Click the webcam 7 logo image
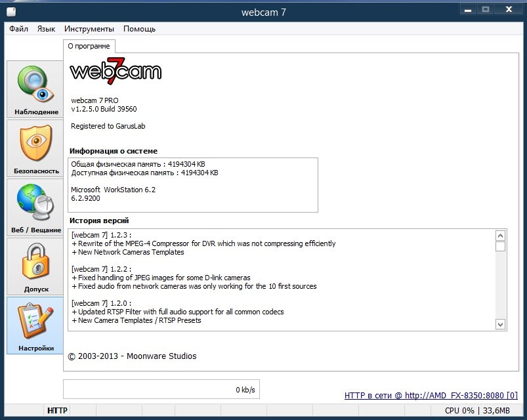Viewport: 527px width, 420px height. (116, 71)
